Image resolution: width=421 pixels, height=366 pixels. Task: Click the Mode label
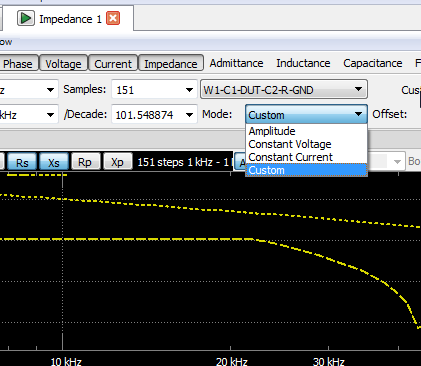217,114
